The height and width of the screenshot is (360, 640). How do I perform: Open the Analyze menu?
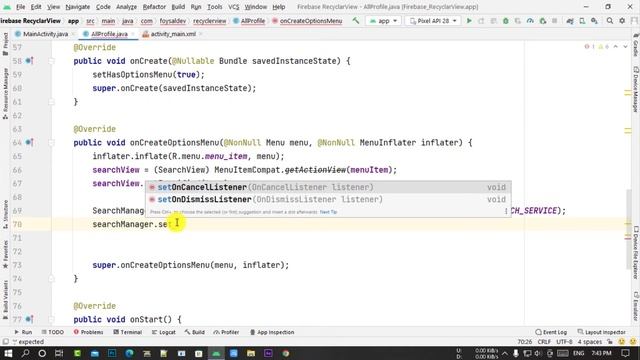tap(126, 7)
